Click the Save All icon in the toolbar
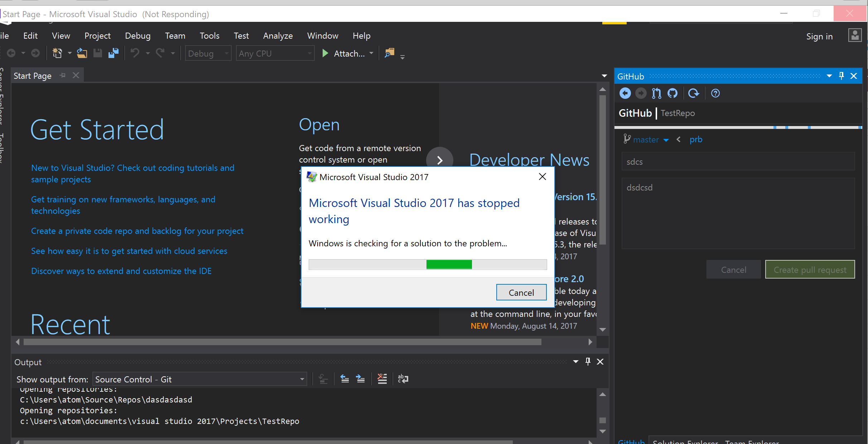868x444 pixels. coord(114,53)
